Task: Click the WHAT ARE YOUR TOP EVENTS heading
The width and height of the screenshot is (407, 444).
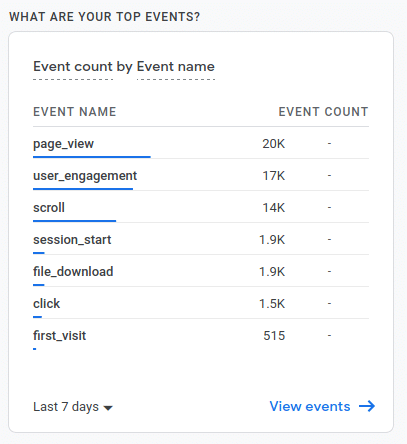Action: point(104,17)
